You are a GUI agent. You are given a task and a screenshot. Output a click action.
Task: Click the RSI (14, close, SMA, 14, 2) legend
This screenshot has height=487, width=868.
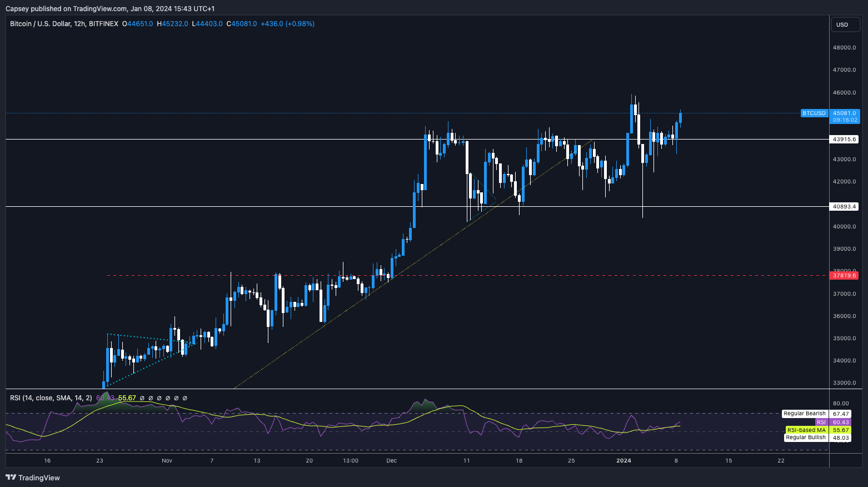51,398
